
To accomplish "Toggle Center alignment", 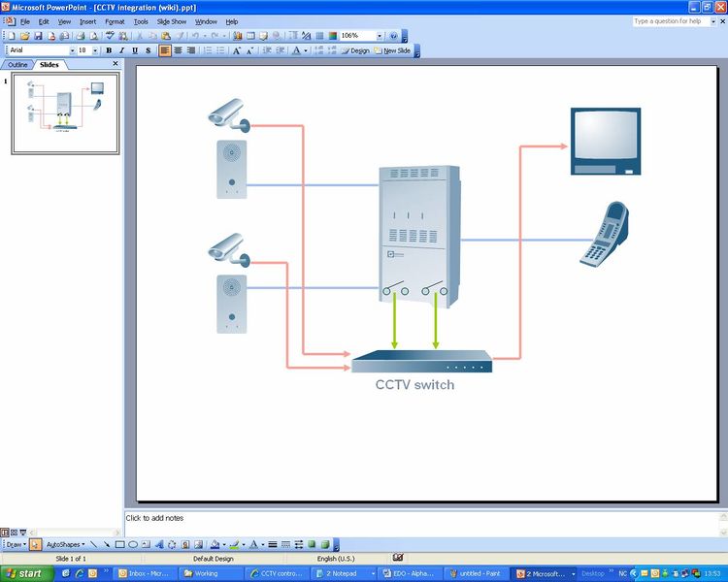I will 178,50.
